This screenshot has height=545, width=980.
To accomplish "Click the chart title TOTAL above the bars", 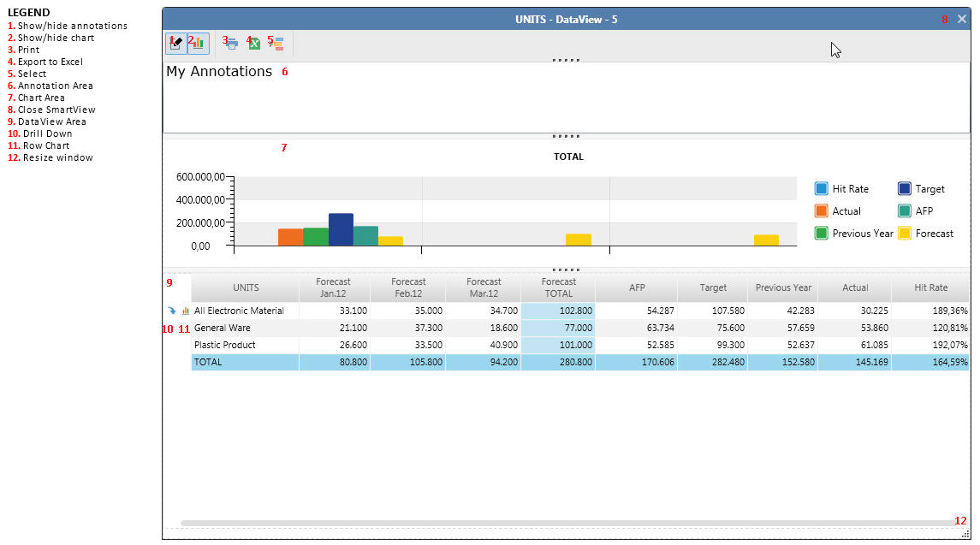I will pos(568,157).
